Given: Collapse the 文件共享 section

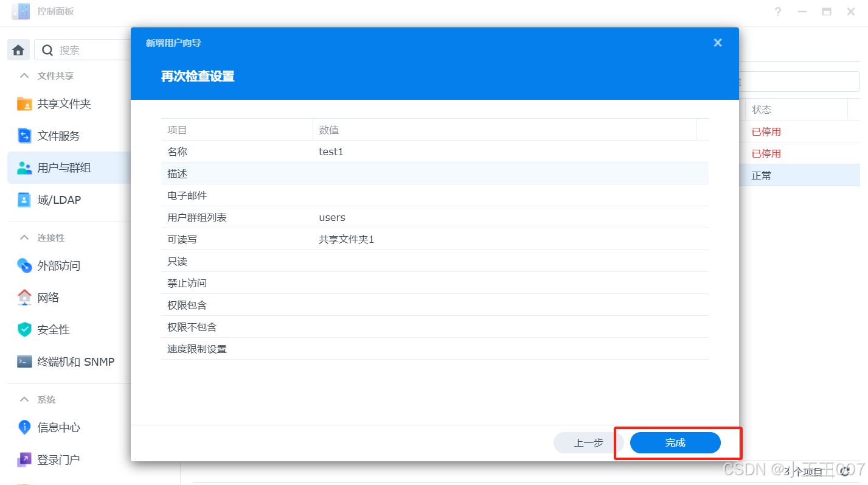Looking at the screenshot, I should point(24,76).
